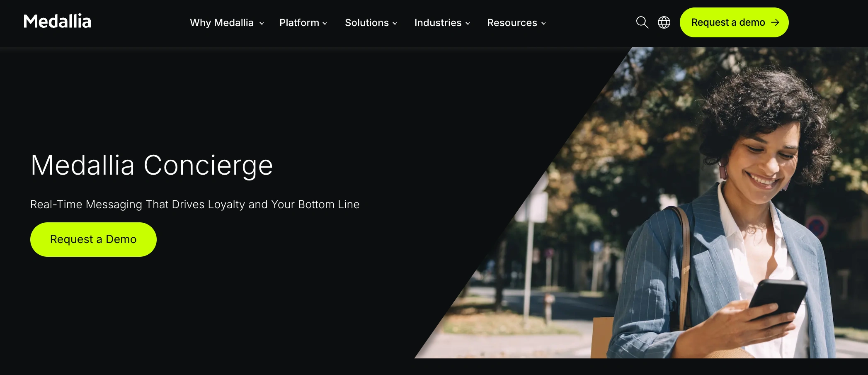Expand the Why Medallia menu
Screen dimensions: 868x375
pyautogui.click(x=227, y=23)
